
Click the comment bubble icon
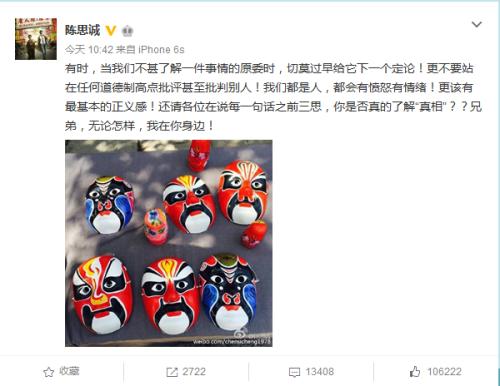coord(294,372)
